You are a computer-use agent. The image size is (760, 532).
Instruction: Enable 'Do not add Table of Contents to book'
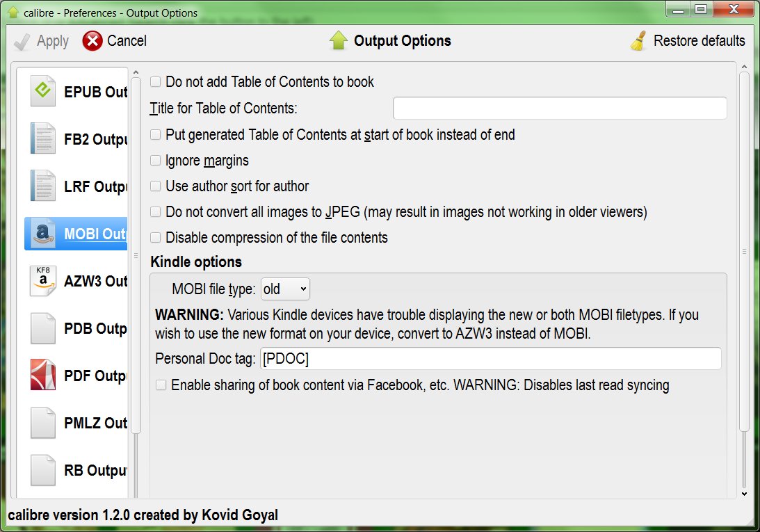[x=155, y=81]
